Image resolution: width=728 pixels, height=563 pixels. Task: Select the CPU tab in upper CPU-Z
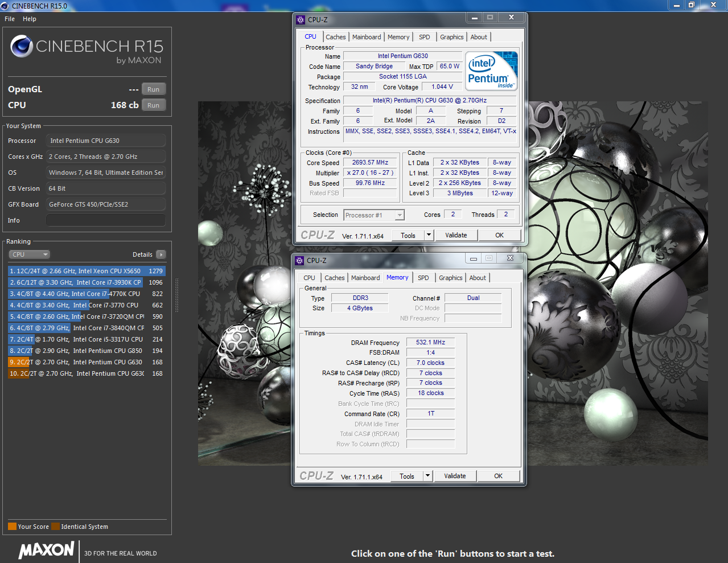(x=311, y=36)
